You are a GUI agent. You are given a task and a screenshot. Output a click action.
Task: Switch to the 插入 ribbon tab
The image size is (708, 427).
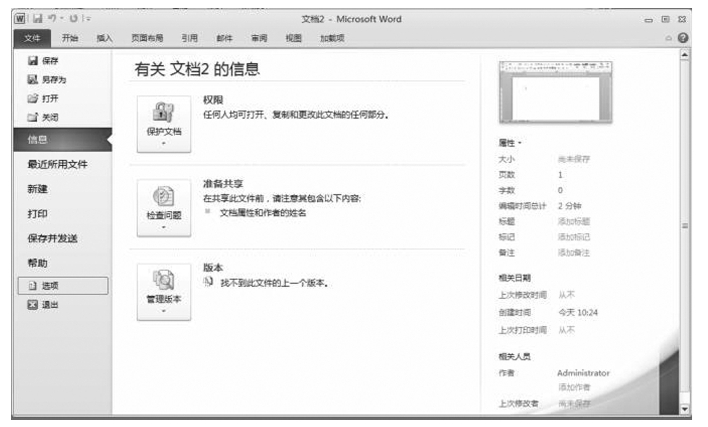(x=104, y=38)
